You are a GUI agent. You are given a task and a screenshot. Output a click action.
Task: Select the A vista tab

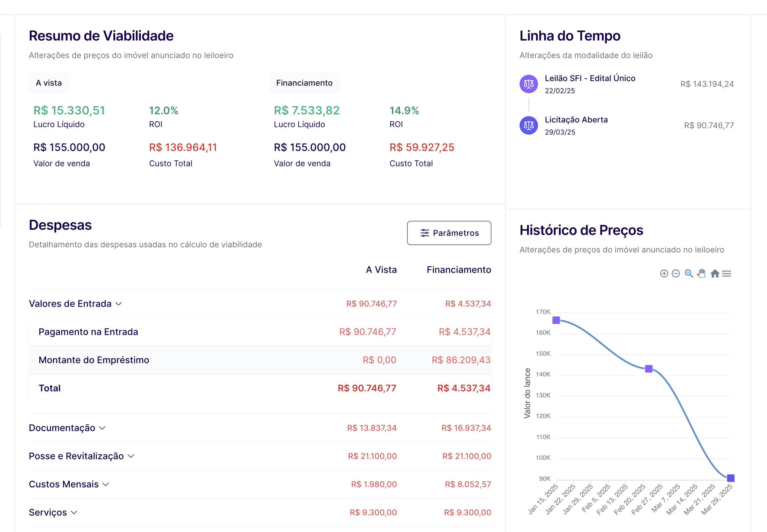click(x=49, y=83)
